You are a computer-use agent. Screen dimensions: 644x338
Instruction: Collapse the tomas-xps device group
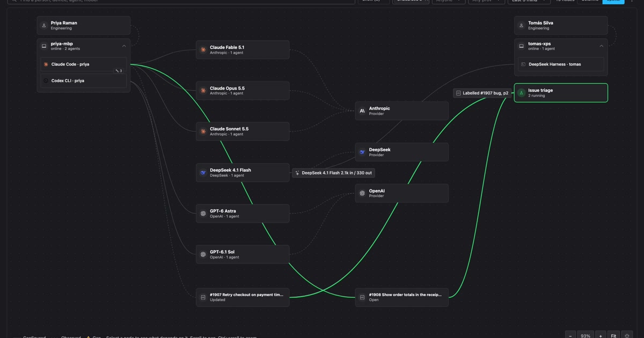[601, 46]
